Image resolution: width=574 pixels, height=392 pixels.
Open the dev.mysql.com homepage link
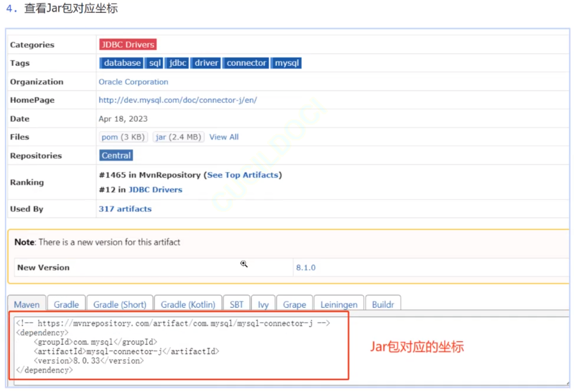point(177,100)
